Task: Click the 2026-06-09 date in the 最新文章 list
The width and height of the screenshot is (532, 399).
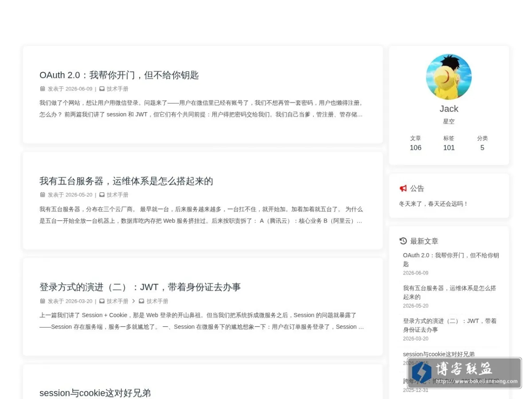Action: pos(415,273)
